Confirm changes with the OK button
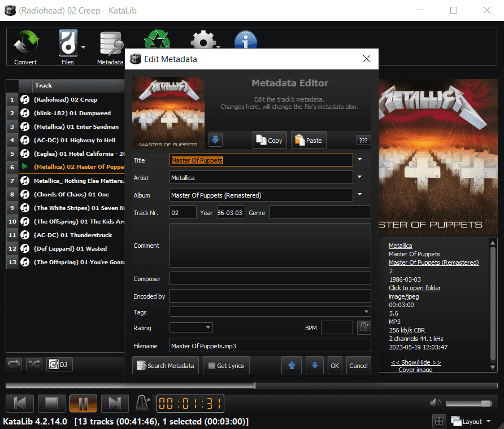The width and height of the screenshot is (504, 429). 334,365
